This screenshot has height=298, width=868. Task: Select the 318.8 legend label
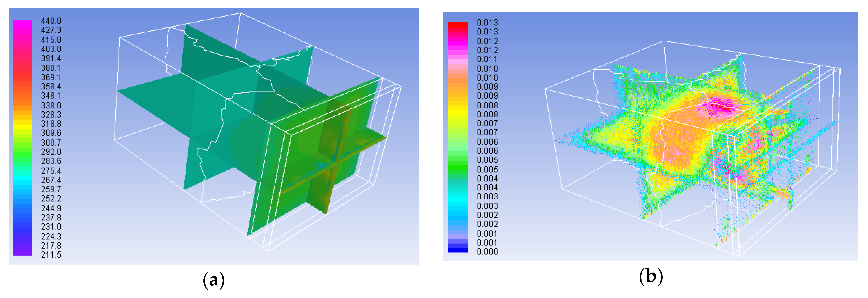pos(51,124)
